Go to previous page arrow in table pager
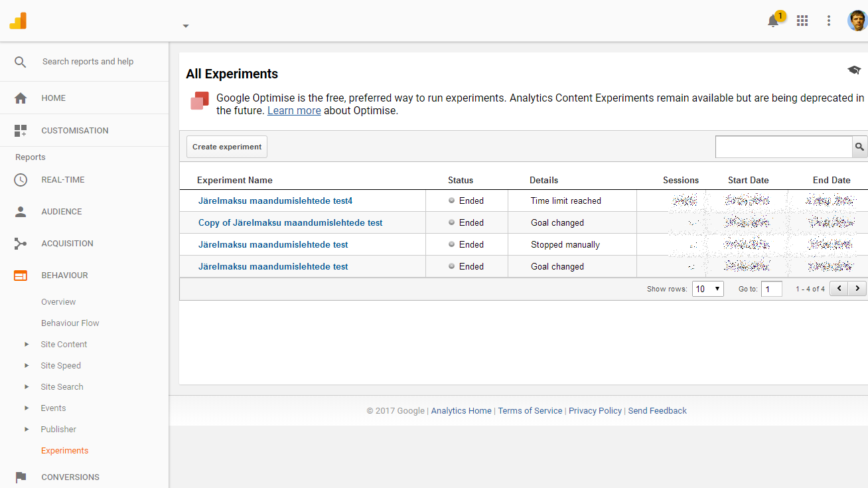 [839, 288]
